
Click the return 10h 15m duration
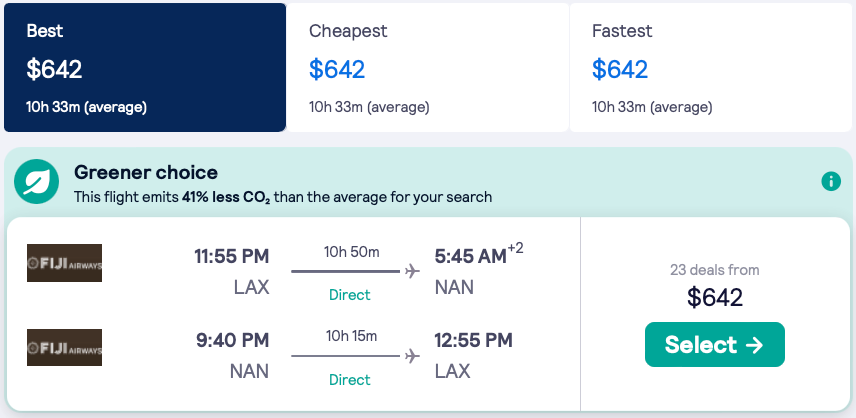coord(351,336)
